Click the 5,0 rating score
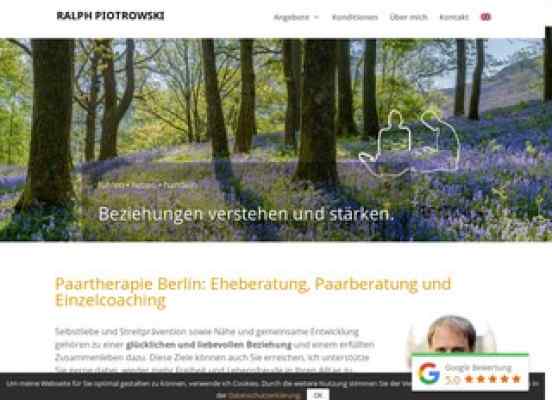This screenshot has height=400, width=552. (452, 380)
